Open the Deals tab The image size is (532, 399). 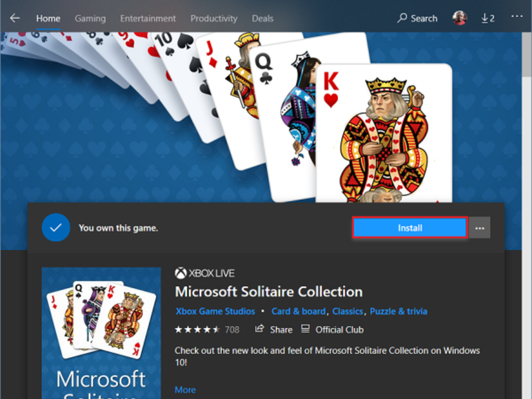pos(262,19)
